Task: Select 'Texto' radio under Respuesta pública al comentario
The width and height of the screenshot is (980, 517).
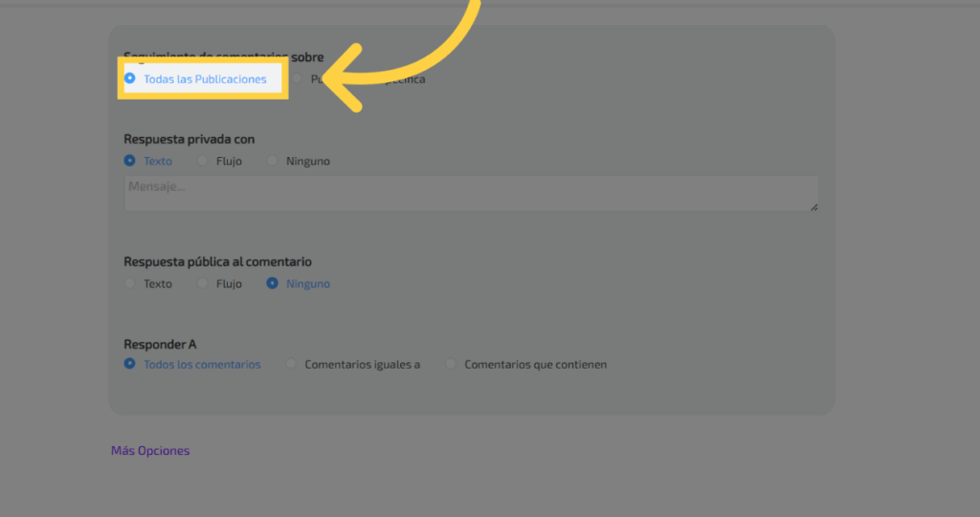Action: [x=130, y=283]
